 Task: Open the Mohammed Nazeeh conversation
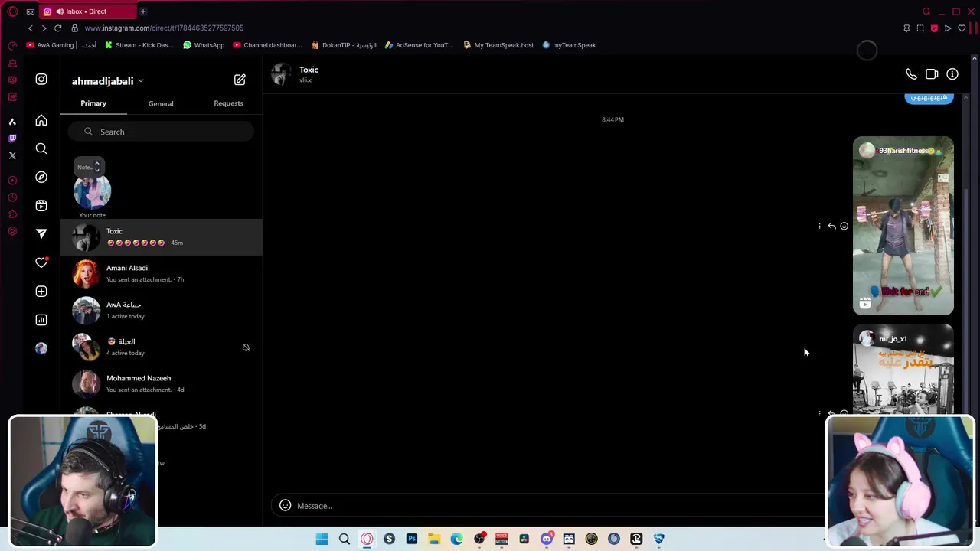pyautogui.click(x=162, y=384)
